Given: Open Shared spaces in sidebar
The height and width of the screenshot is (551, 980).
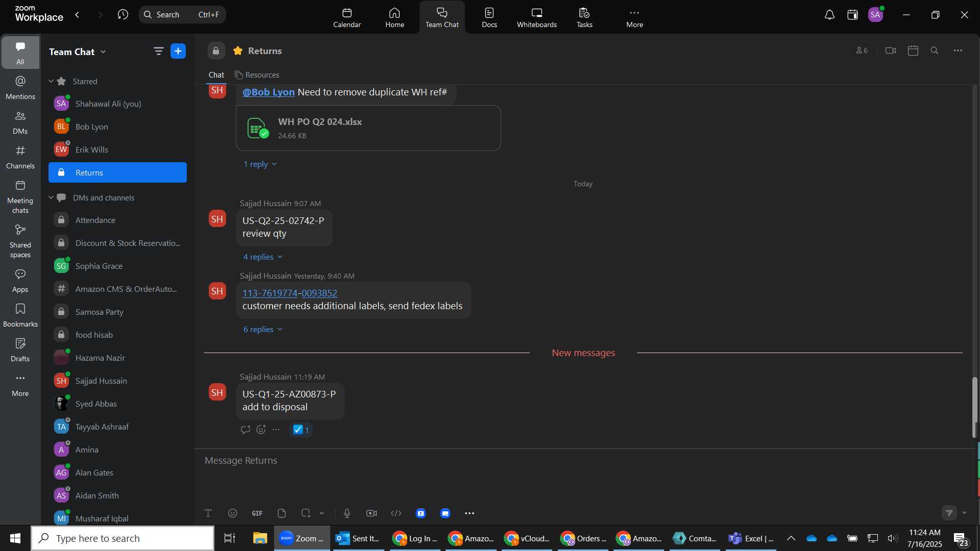Looking at the screenshot, I should (20, 241).
